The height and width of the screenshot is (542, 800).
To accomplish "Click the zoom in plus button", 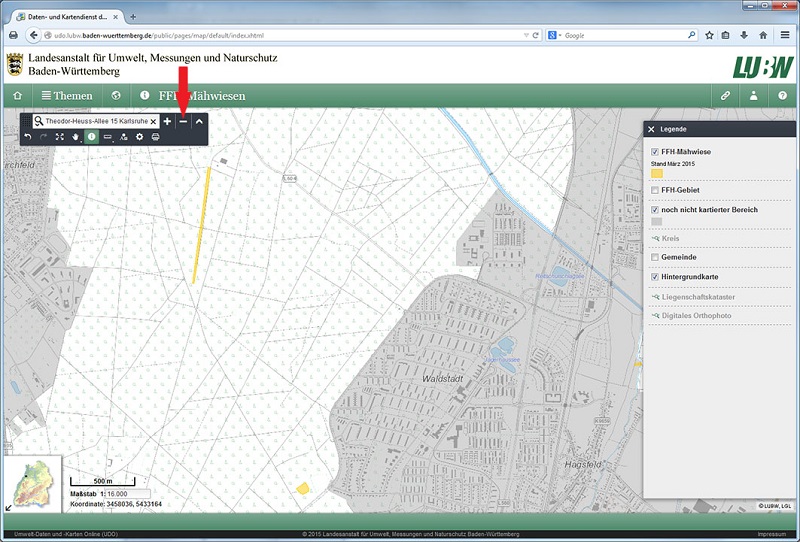I will (167, 121).
